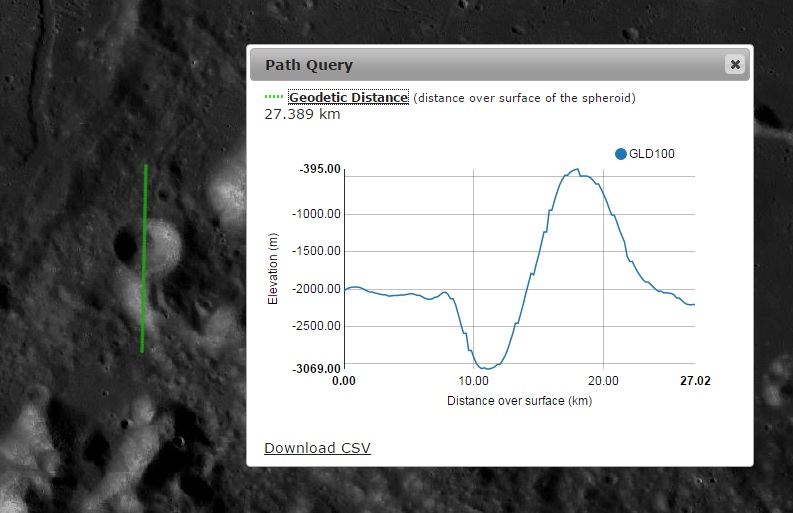Image resolution: width=793 pixels, height=513 pixels.
Task: Click the 20.00 km tick label
Action: (x=603, y=381)
